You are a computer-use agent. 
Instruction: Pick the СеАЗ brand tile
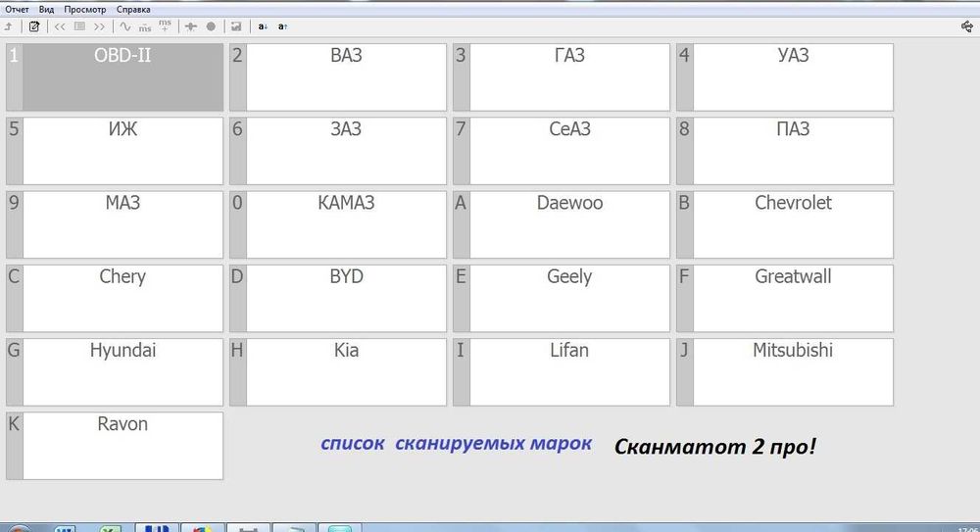click(562, 151)
